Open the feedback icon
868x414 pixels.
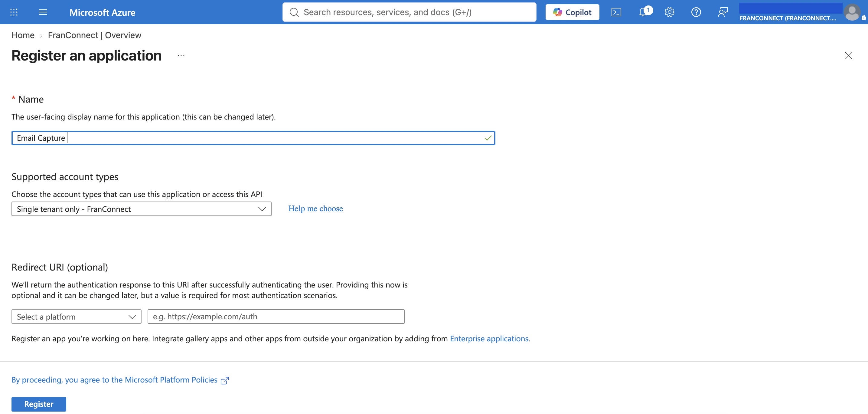coord(723,12)
